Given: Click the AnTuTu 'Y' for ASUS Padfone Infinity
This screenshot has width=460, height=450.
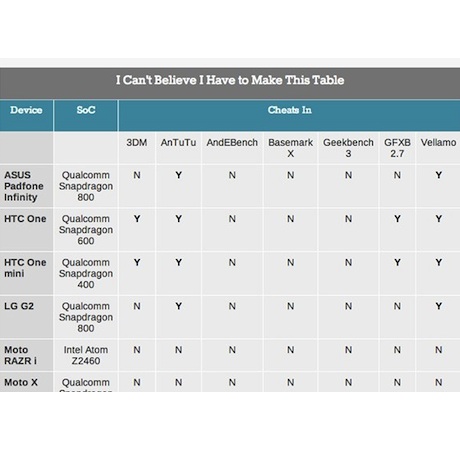Looking at the screenshot, I should [178, 175].
